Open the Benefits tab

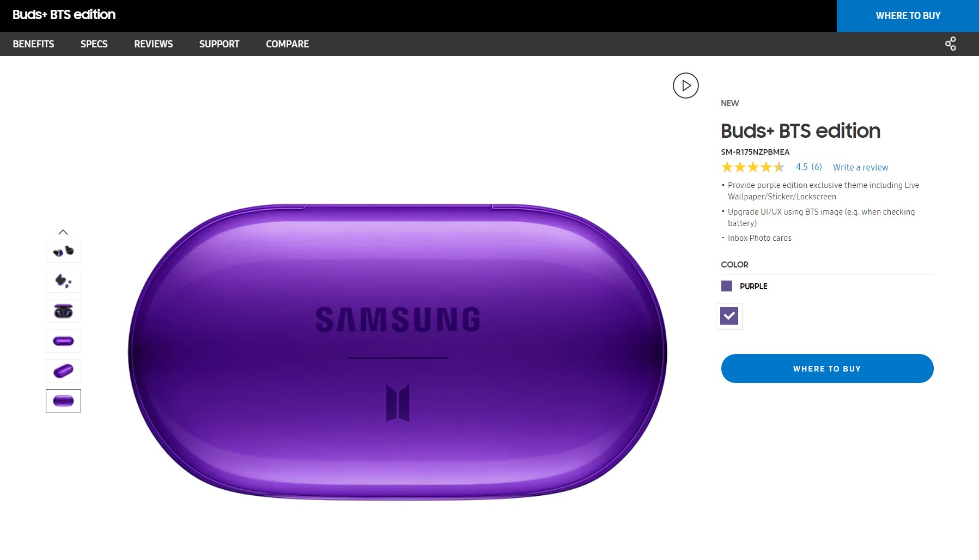click(33, 44)
